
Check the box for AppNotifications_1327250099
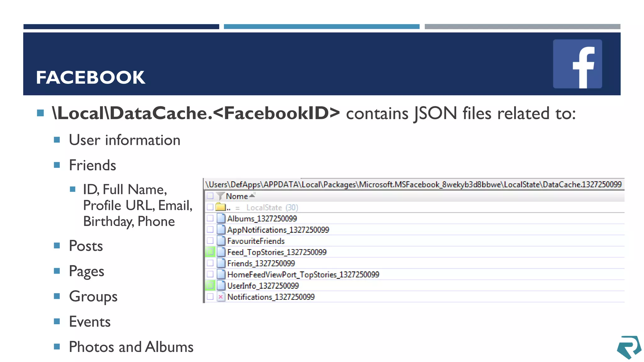click(x=210, y=230)
